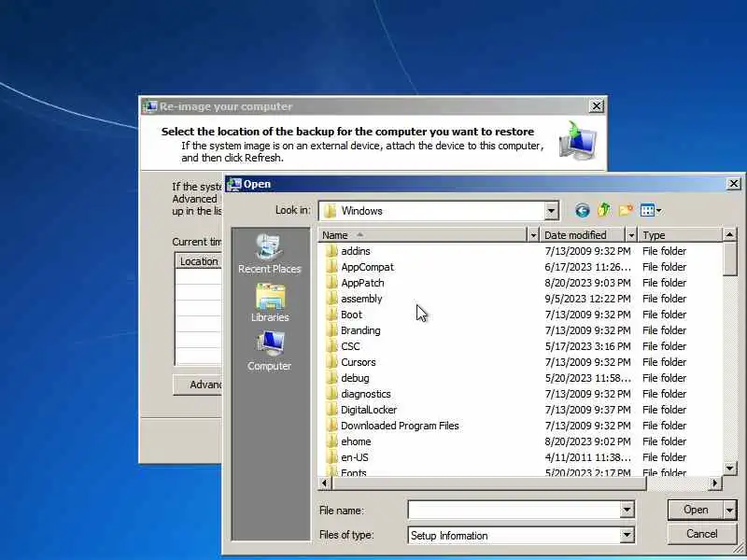Go up one folder level icon

coord(604,210)
